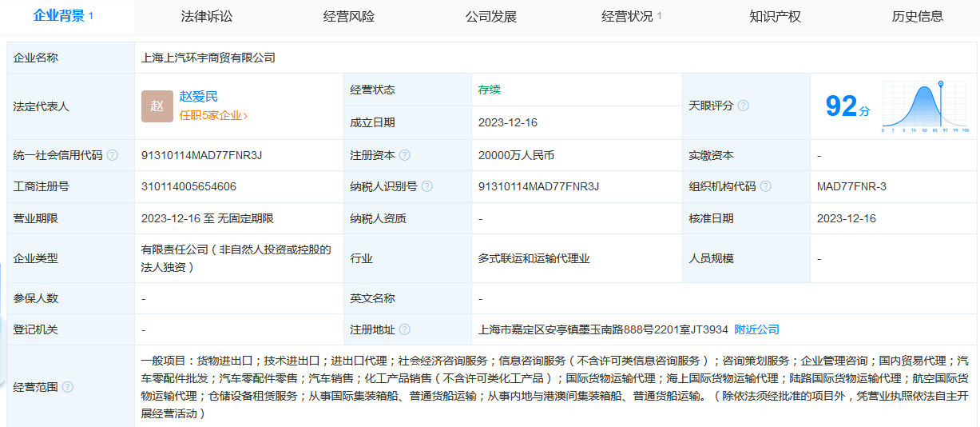Click the score distribution chart
980x427 pixels.
925,106
